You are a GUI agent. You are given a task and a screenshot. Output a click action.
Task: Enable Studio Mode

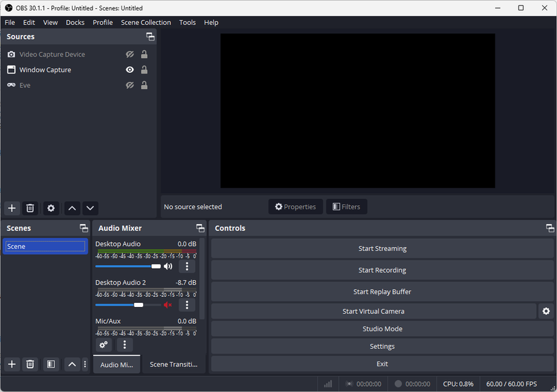[382, 329]
